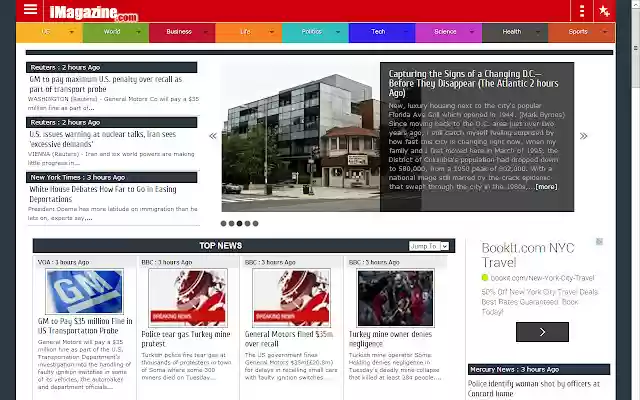Expand the Sports category dropdown arrow
Screen dimensions: 640x400
605,32
